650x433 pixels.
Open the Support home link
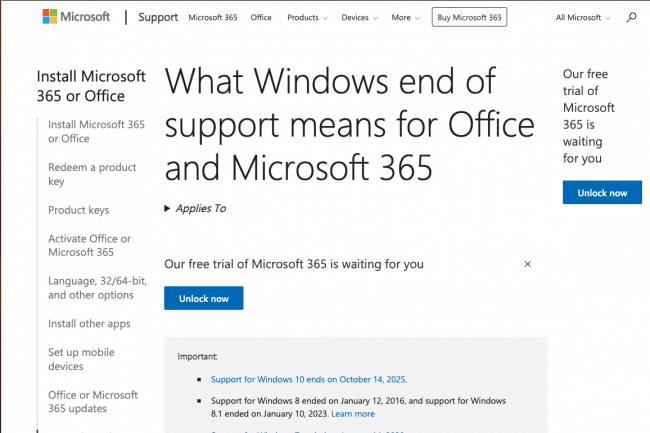click(158, 17)
